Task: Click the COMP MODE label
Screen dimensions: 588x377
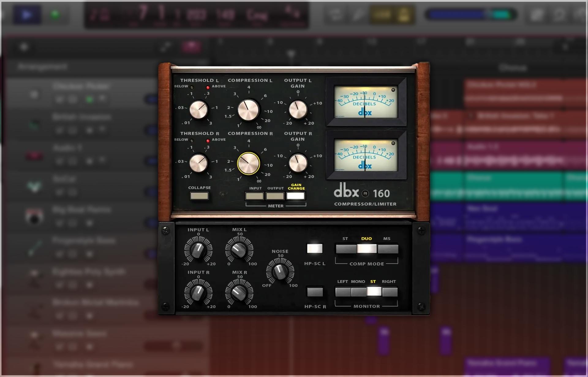Action: coord(367,264)
